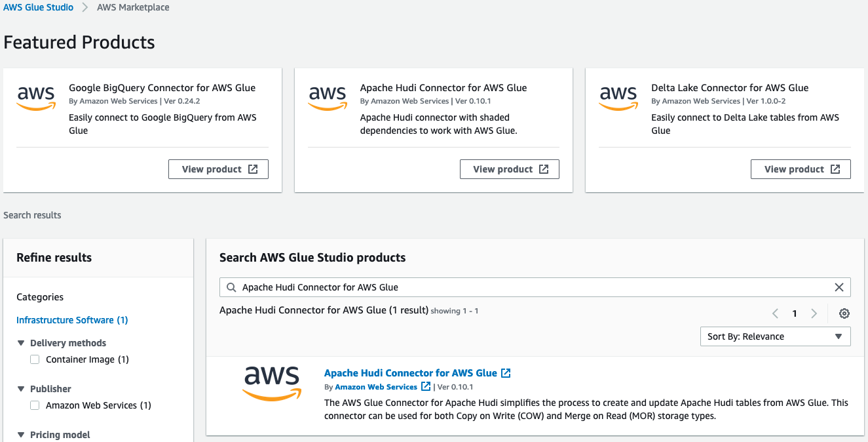Open the results preferences gear icon
868x442 pixels.
pyautogui.click(x=844, y=313)
